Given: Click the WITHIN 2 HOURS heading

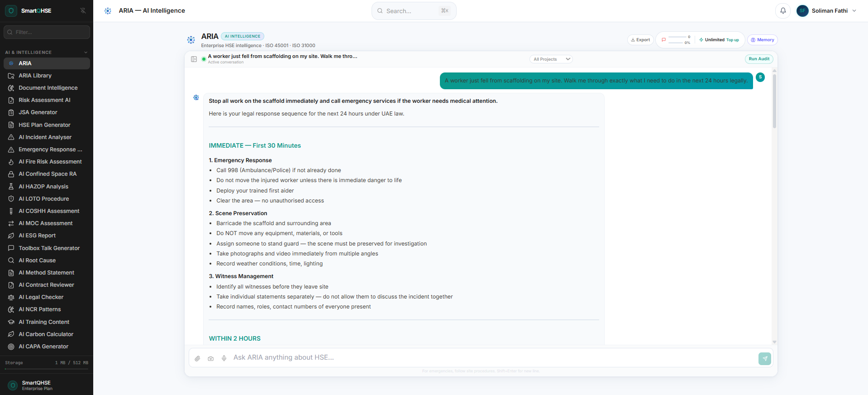Looking at the screenshot, I should point(234,338).
